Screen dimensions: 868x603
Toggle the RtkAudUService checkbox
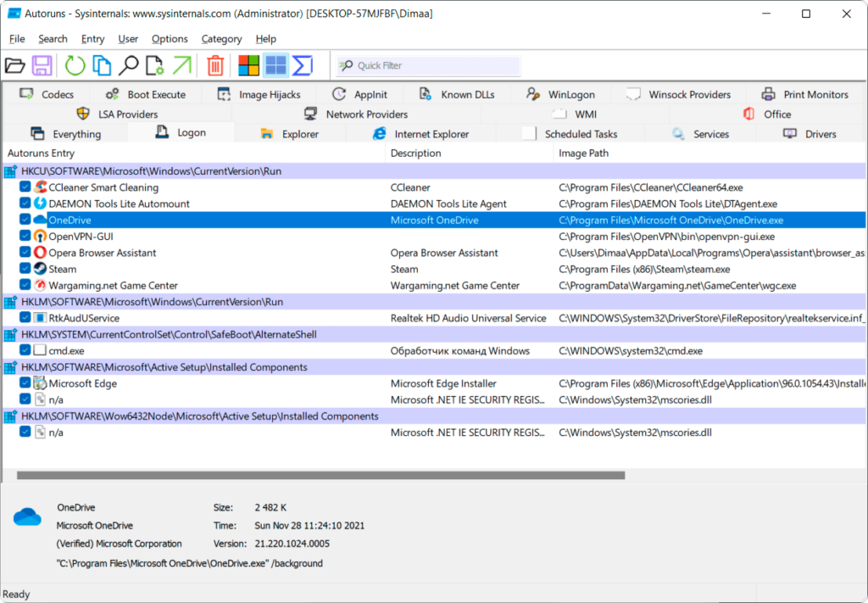[x=25, y=318]
